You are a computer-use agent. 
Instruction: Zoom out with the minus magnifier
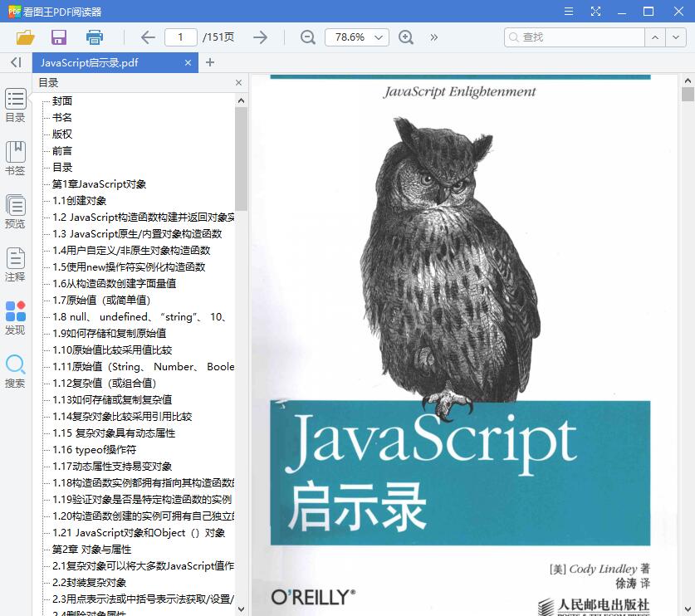(307, 37)
